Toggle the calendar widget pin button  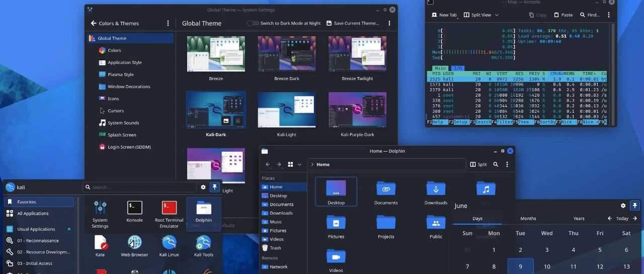coord(635,205)
